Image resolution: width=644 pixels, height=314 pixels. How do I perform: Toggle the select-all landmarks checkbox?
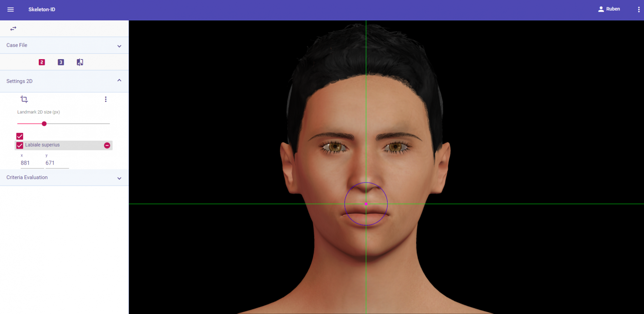pyautogui.click(x=20, y=136)
